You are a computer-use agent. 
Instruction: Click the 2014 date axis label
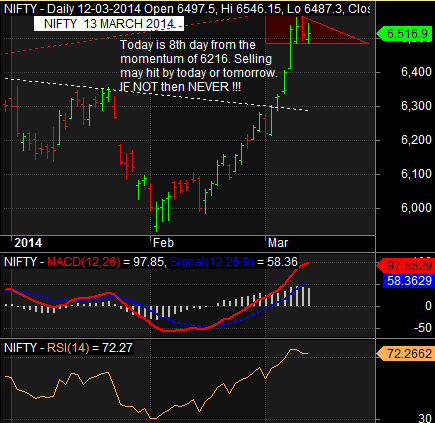[28, 243]
